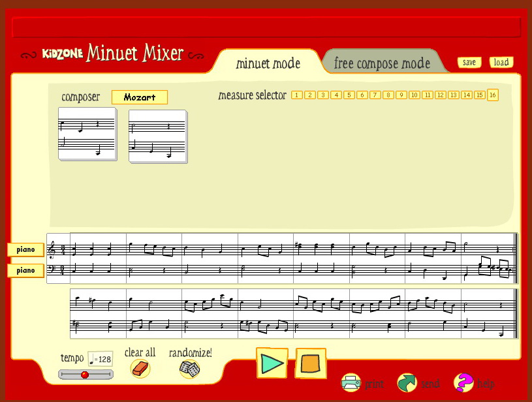Open the treble staff piano instrument button
The width and height of the screenshot is (532, 402).
(25, 249)
